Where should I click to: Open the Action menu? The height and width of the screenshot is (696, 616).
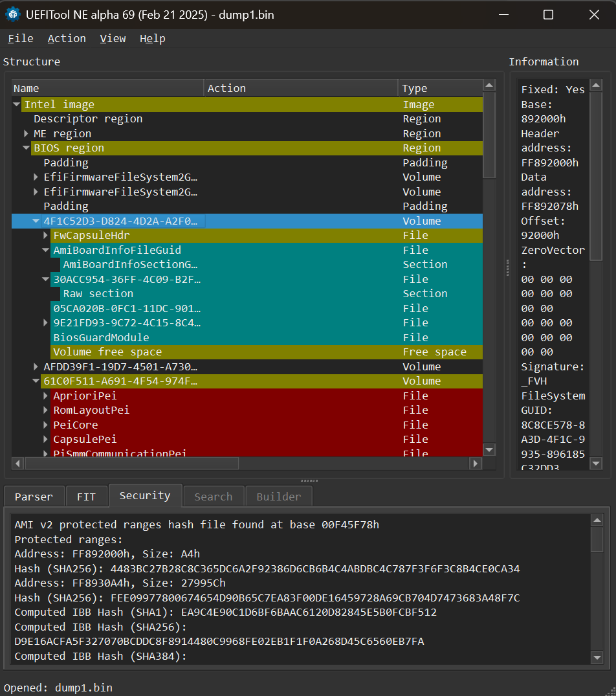[x=67, y=39]
